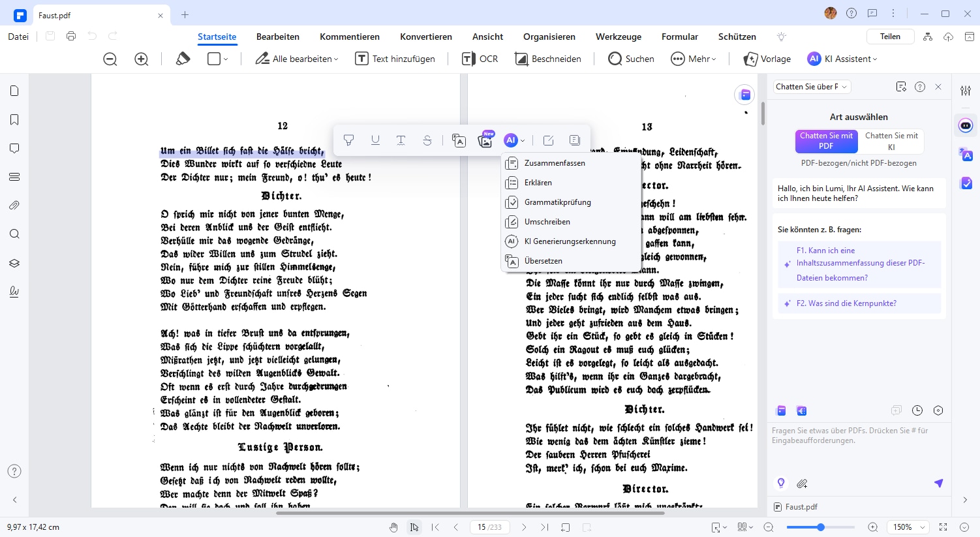Screen dimensions: 980x537
Task: Click suggestion F1 Inhaltszusammenfassung
Action: pos(859,264)
